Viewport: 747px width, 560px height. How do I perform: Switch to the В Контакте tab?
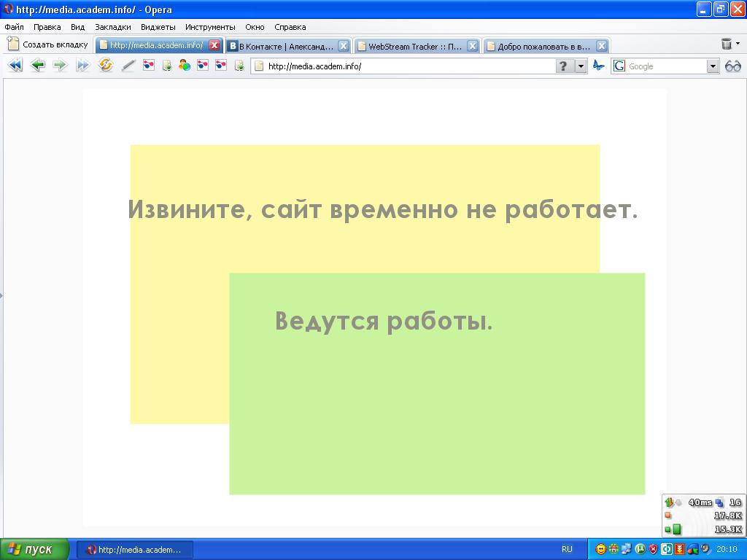pyautogui.click(x=282, y=46)
